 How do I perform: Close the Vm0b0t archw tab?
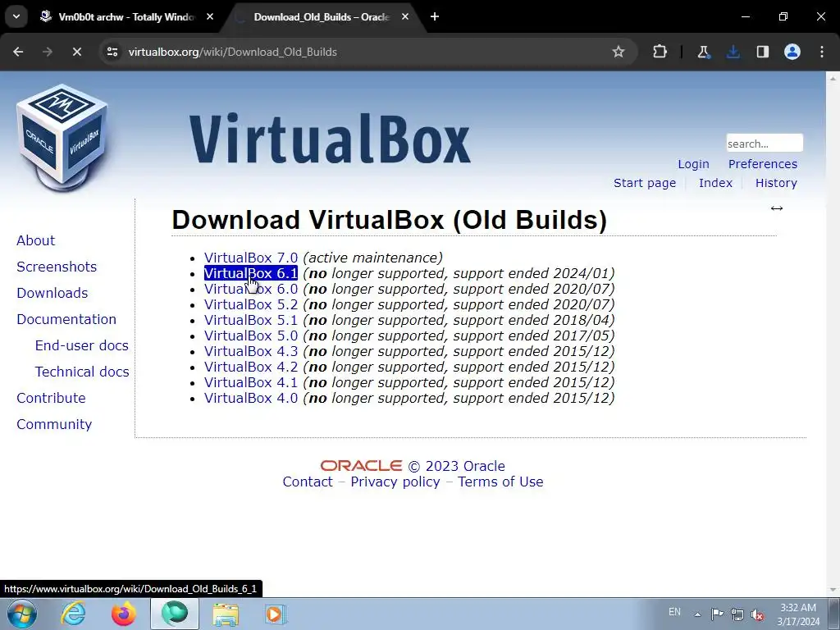pyautogui.click(x=210, y=17)
